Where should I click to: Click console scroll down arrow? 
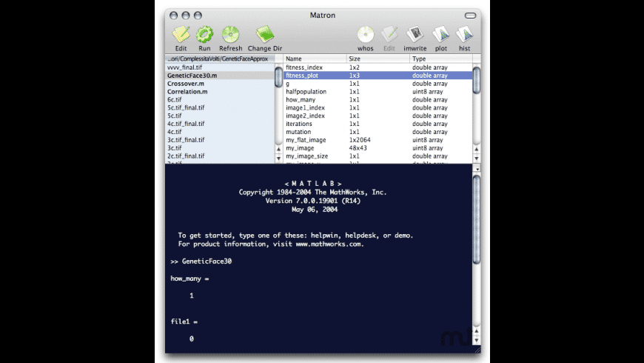pyautogui.click(x=477, y=340)
